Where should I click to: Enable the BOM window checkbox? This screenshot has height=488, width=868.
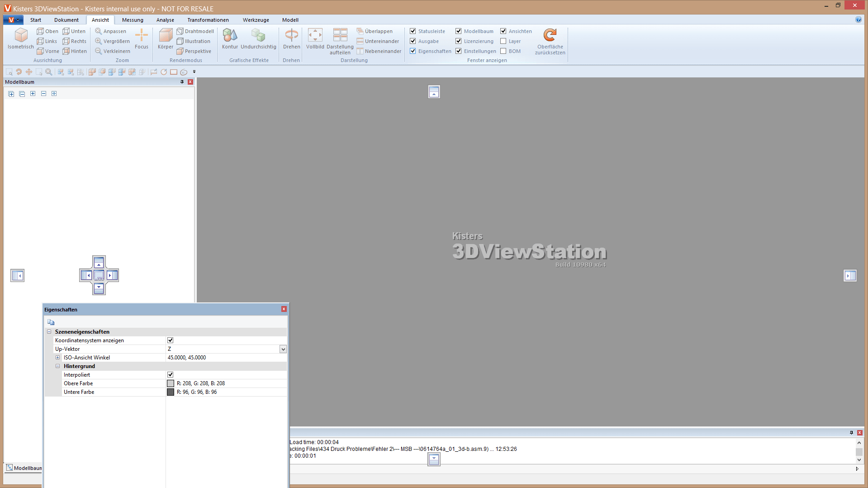point(503,51)
